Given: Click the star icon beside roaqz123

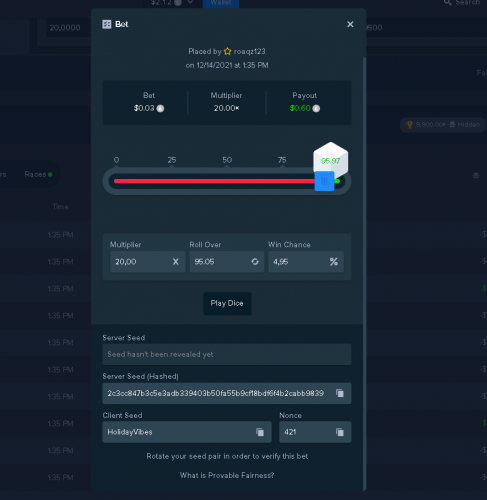Looking at the screenshot, I should click(x=227, y=51).
